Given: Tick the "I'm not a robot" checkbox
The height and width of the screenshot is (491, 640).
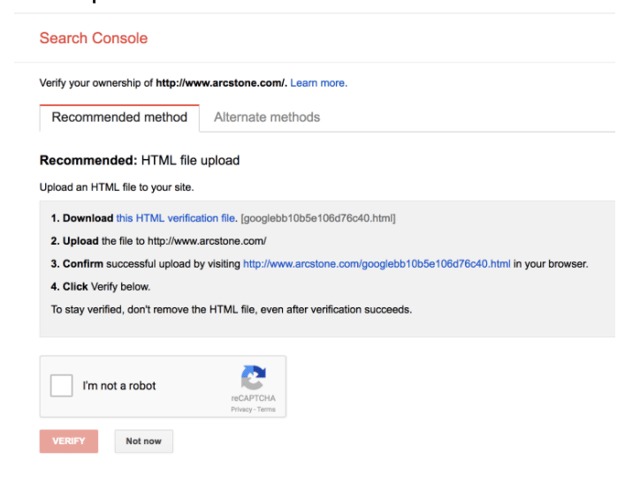Looking at the screenshot, I should pyautogui.click(x=62, y=386).
